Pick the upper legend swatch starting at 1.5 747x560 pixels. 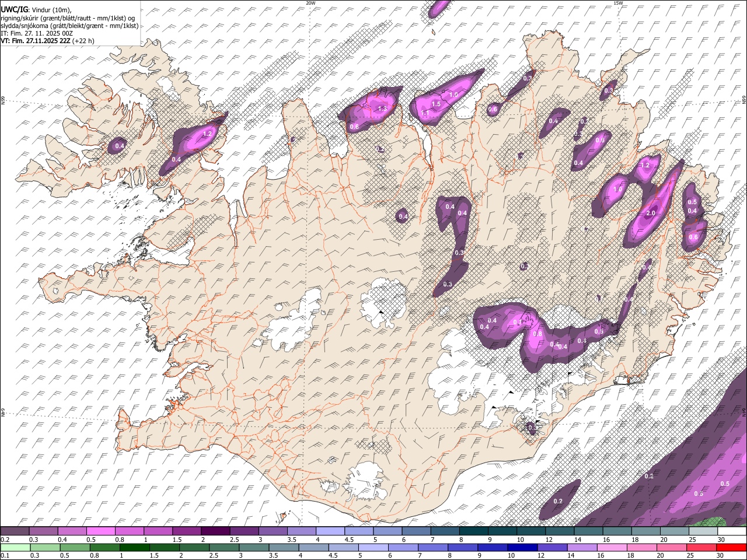click(186, 531)
